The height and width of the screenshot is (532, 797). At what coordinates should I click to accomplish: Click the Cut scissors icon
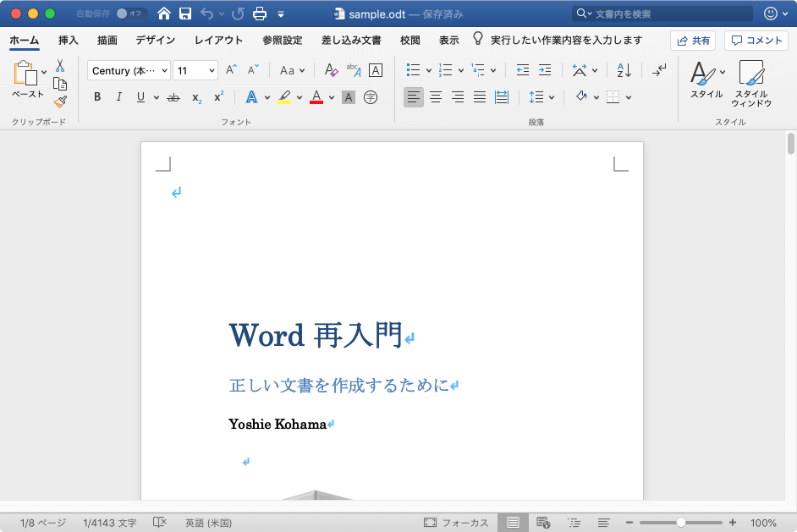(x=60, y=66)
